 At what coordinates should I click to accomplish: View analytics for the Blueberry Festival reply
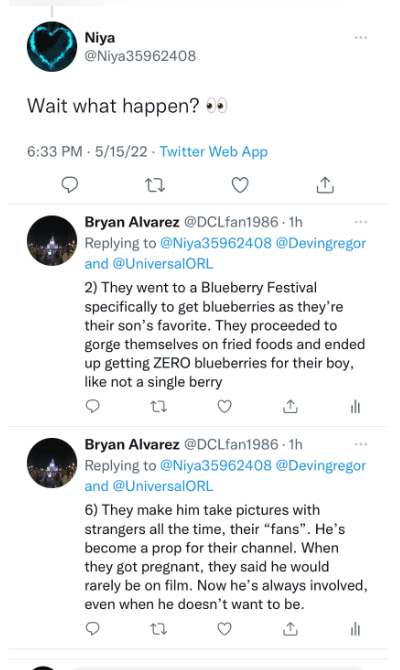point(356,406)
